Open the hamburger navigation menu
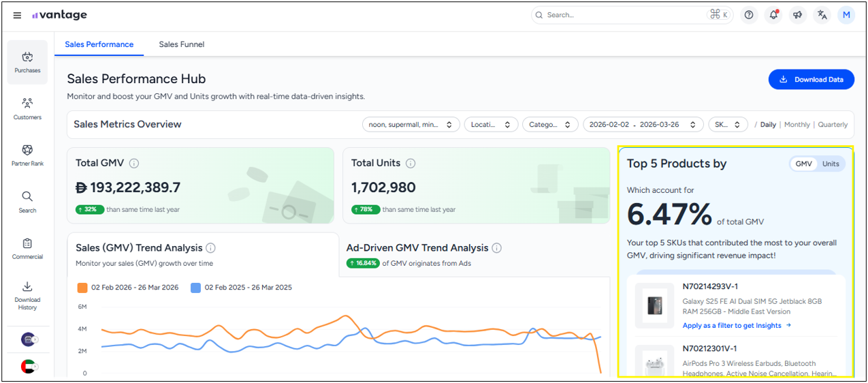This screenshot has height=383, width=868. pos(17,15)
